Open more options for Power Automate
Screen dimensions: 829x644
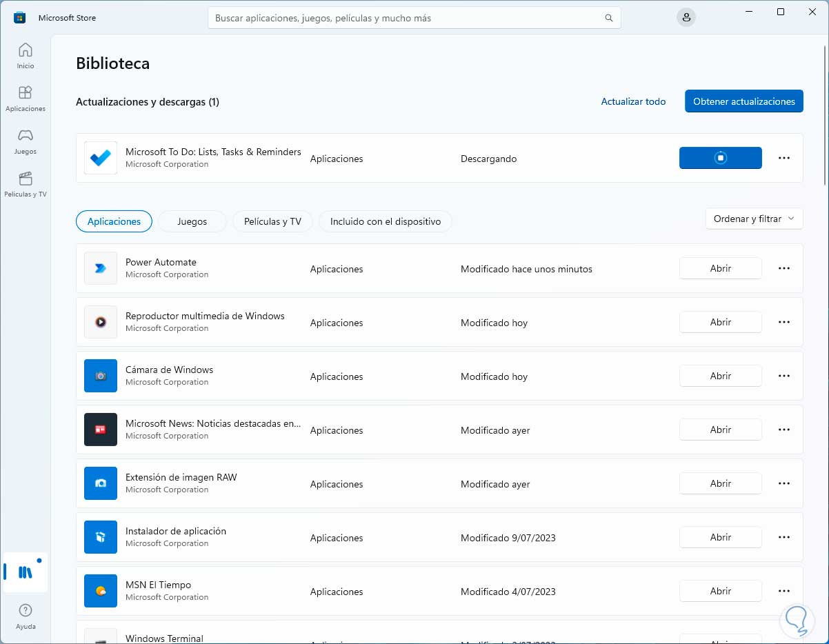783,268
